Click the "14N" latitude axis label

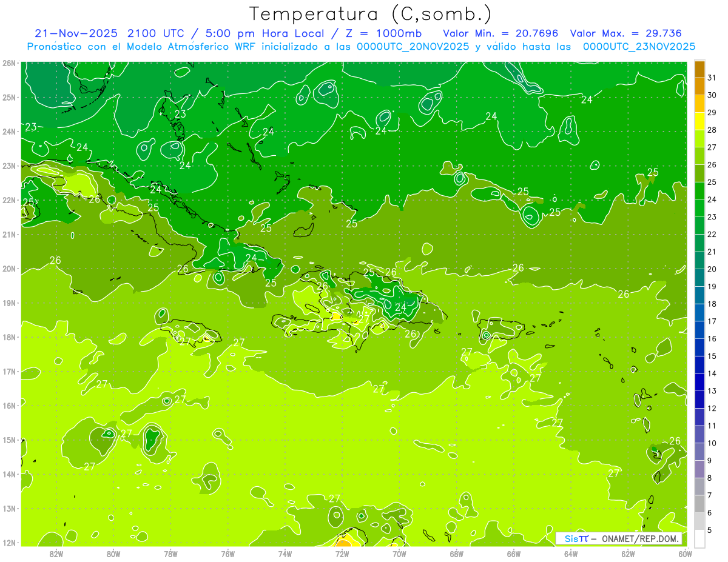point(8,474)
